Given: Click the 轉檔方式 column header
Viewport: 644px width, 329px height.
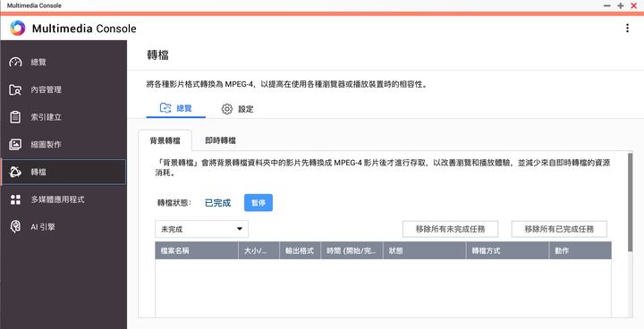Looking at the screenshot, I should tap(508, 250).
